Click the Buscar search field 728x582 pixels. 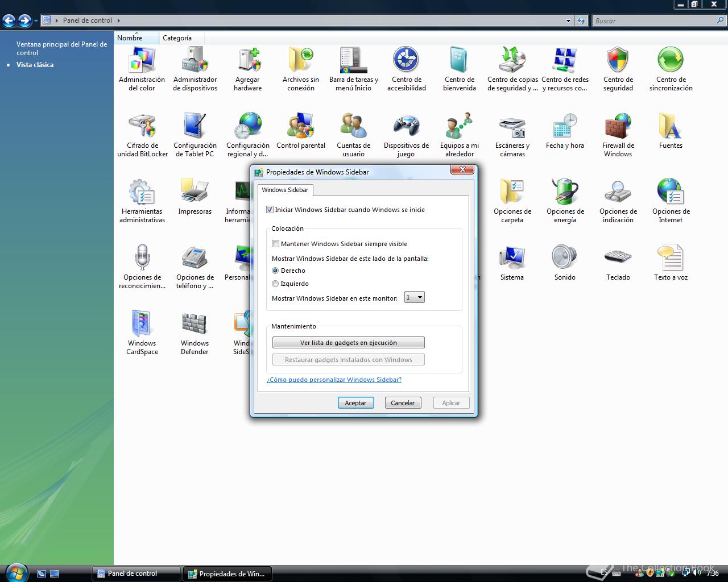pyautogui.click(x=654, y=20)
